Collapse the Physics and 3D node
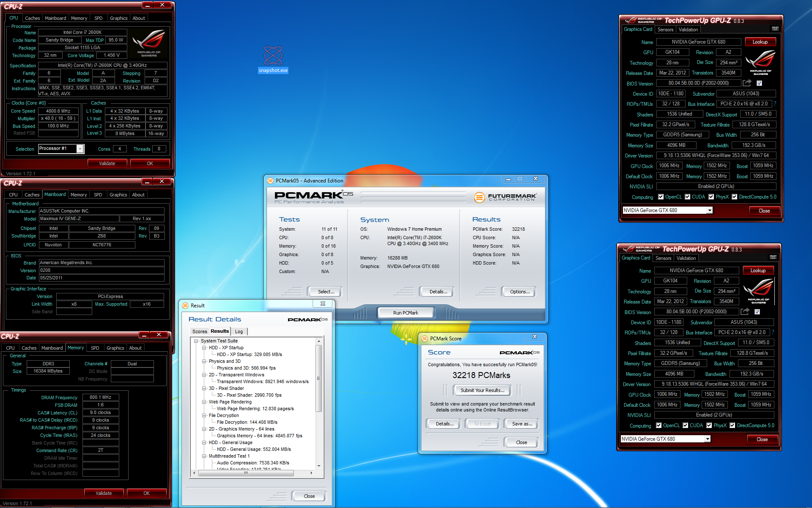 click(x=204, y=361)
